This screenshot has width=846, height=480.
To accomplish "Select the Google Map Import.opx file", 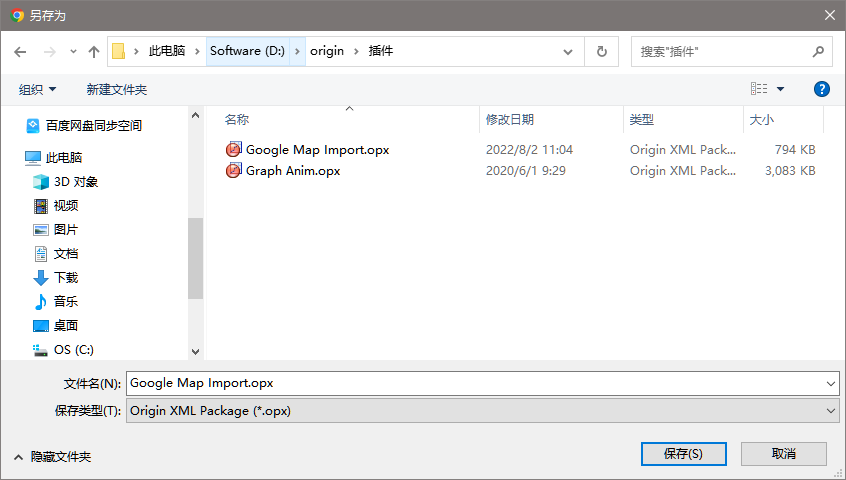I will 318,150.
